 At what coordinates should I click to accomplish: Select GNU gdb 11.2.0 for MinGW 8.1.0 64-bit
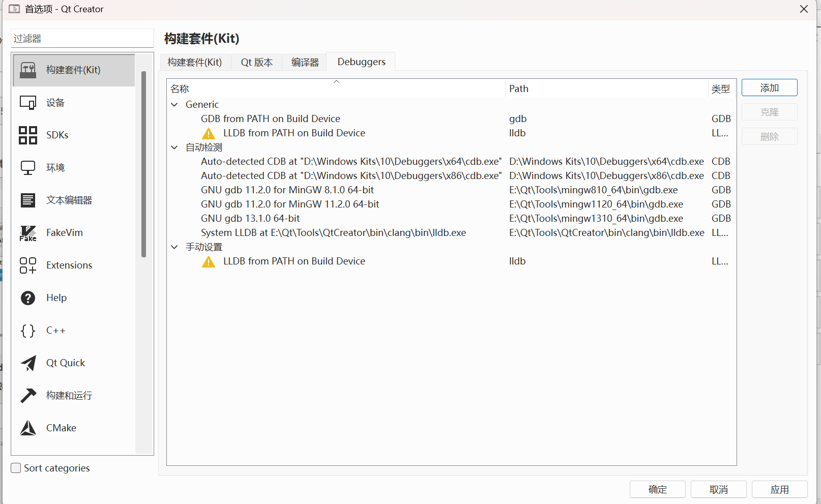click(x=287, y=190)
